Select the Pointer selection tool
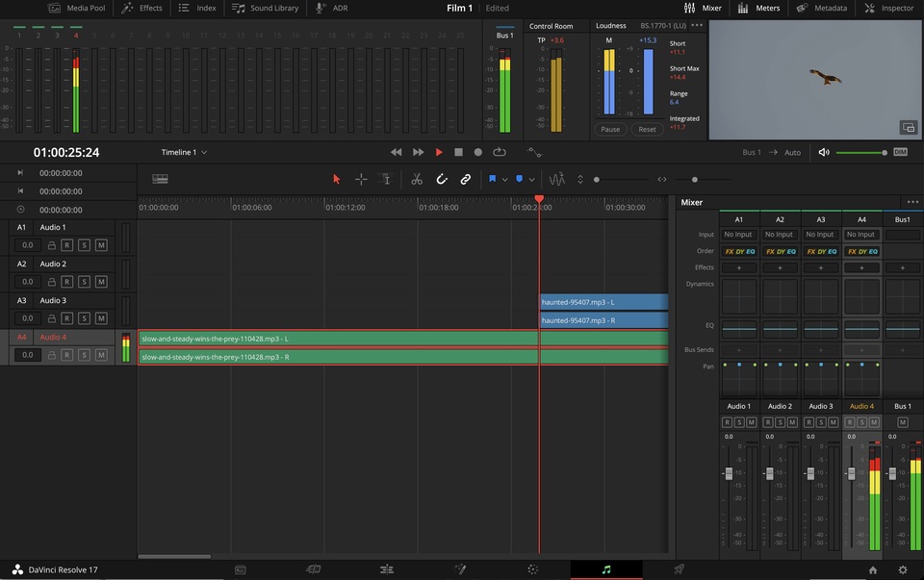The height and width of the screenshot is (580, 924). coord(336,179)
